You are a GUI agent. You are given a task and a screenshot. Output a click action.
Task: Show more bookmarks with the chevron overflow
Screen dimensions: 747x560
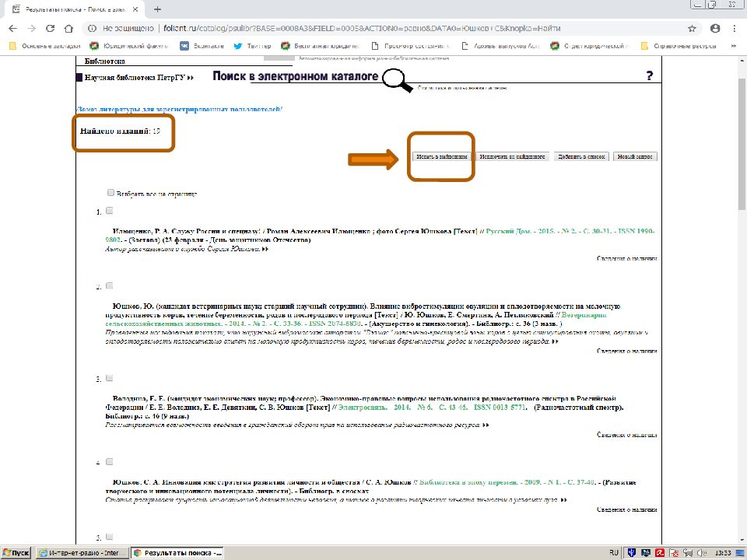737,45
